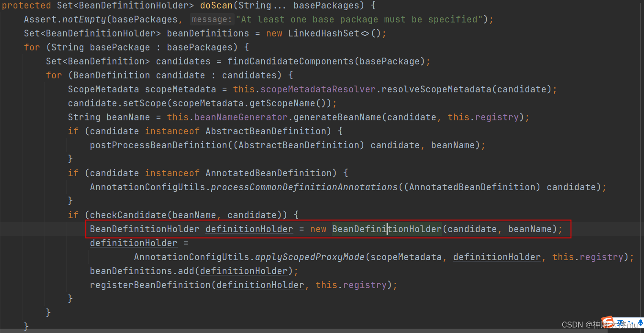Toggle Sogou English/Chinese mode indicator
This screenshot has height=333, width=644.
[x=620, y=323]
